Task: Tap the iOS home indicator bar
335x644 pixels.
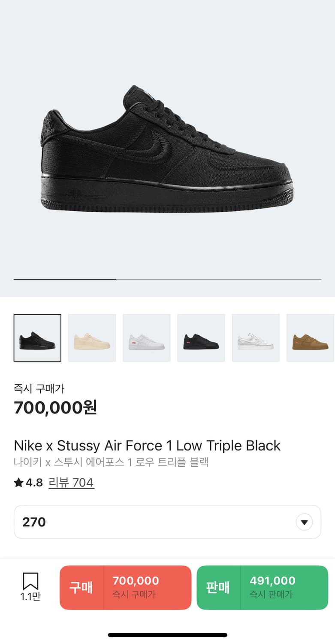Action: point(167,635)
